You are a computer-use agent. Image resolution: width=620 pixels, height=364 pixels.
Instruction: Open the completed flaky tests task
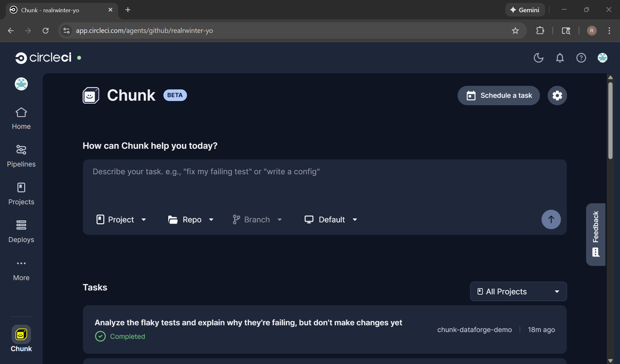coord(248,322)
